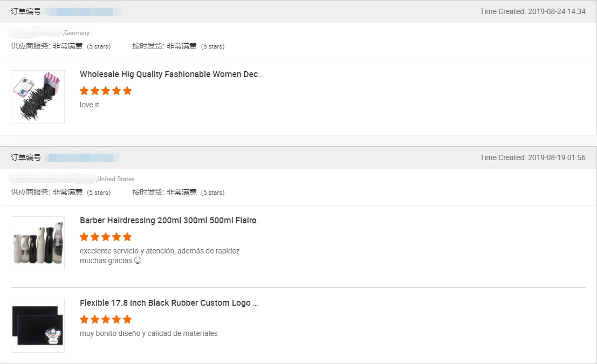Viewport: 597px width, 364px height.
Task: Click star rating above 'excelente servicio' review
Action: point(106,237)
